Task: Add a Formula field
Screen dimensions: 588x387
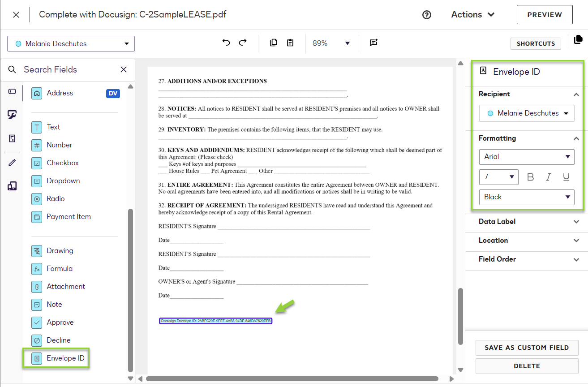Action: 59,268
